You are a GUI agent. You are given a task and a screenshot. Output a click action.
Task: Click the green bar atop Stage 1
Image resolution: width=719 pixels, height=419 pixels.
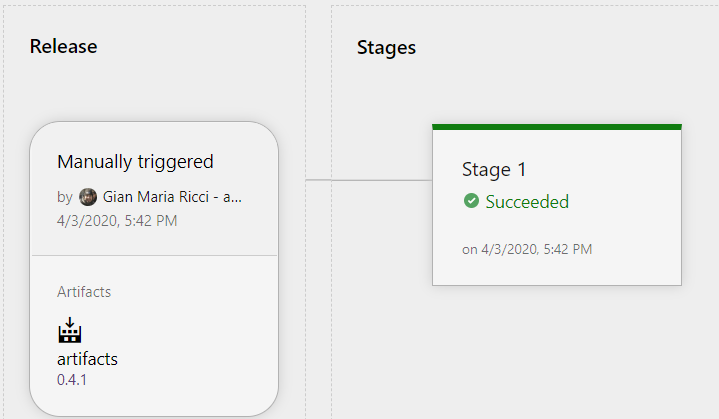pos(557,127)
